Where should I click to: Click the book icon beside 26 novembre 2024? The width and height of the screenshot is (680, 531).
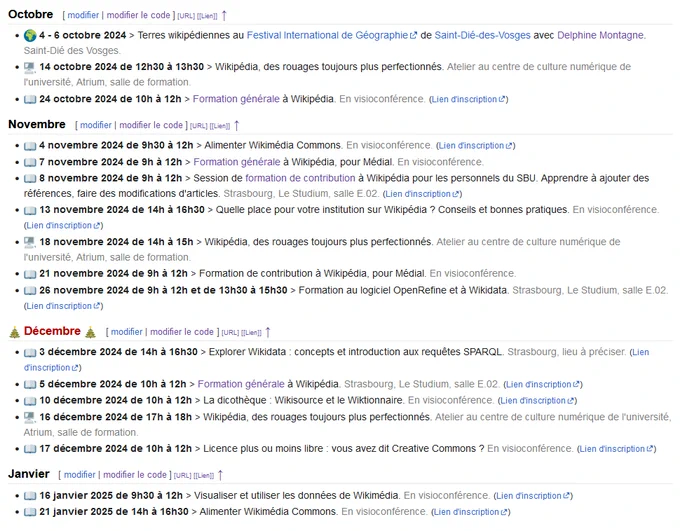click(30, 291)
